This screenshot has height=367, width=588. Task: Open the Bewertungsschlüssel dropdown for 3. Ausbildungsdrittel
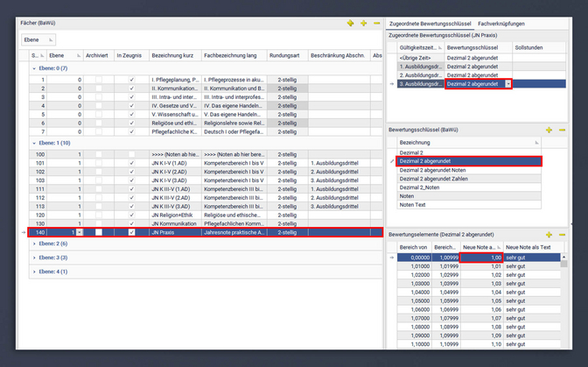pyautogui.click(x=508, y=84)
